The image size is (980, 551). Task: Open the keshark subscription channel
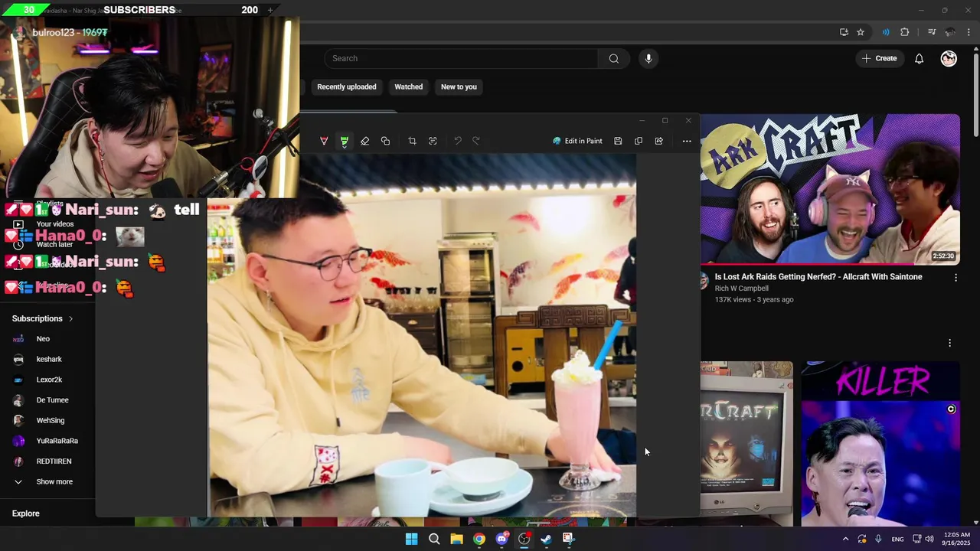point(49,360)
